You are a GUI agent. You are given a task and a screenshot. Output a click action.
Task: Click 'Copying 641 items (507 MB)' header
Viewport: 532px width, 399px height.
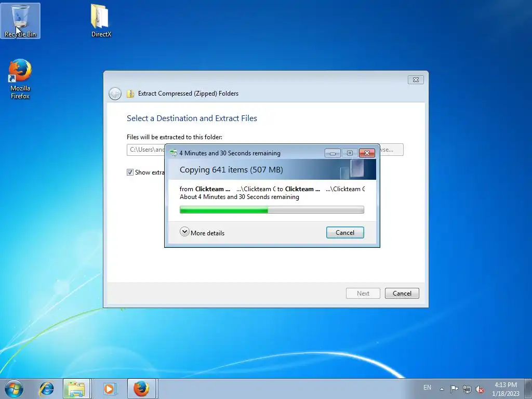coord(231,170)
